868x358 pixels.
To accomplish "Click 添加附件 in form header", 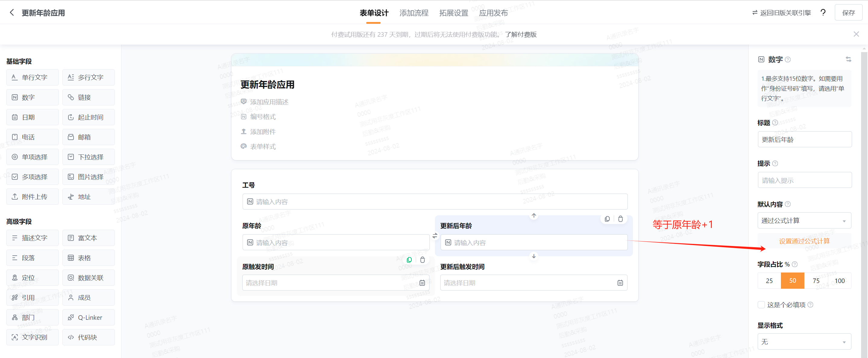I will [x=258, y=132].
